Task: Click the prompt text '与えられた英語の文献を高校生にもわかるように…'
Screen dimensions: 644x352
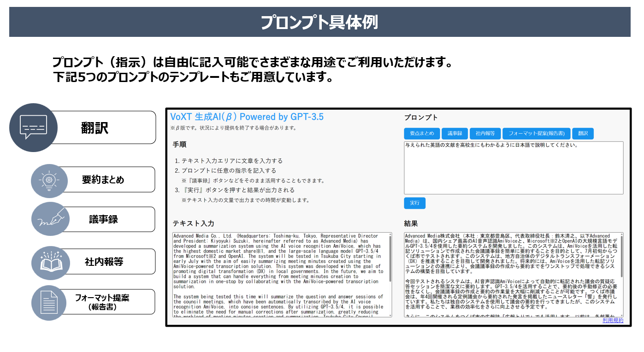Action: 492,145
